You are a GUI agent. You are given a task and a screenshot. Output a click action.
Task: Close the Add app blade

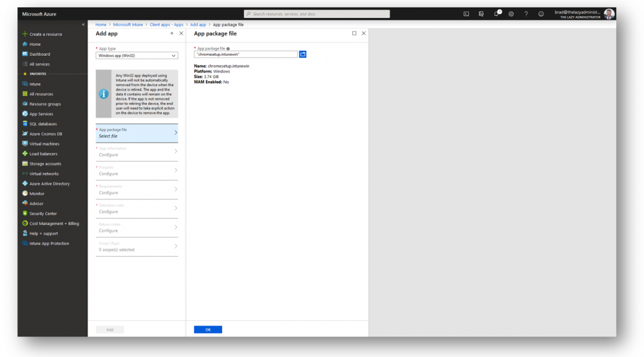tap(181, 33)
